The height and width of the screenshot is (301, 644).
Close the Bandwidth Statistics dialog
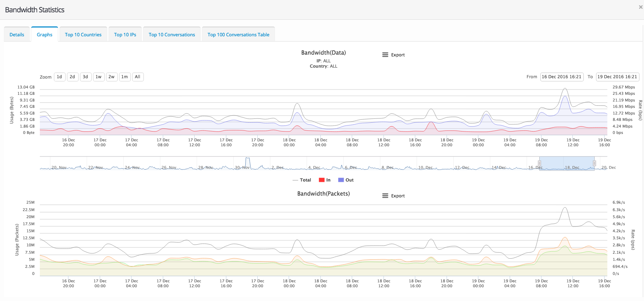640,7
